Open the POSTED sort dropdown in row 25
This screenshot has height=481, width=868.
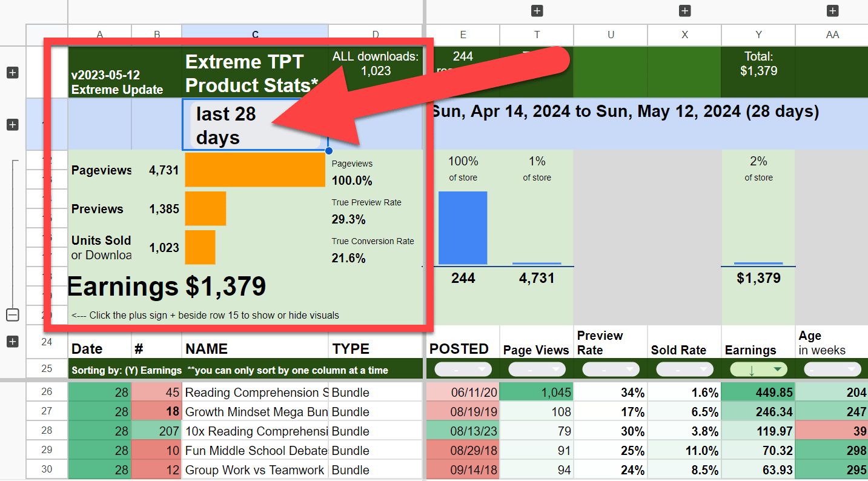pos(463,370)
